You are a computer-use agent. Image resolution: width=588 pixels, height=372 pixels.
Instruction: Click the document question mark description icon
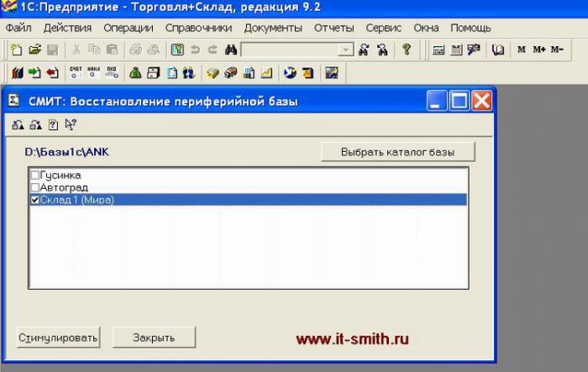53,125
